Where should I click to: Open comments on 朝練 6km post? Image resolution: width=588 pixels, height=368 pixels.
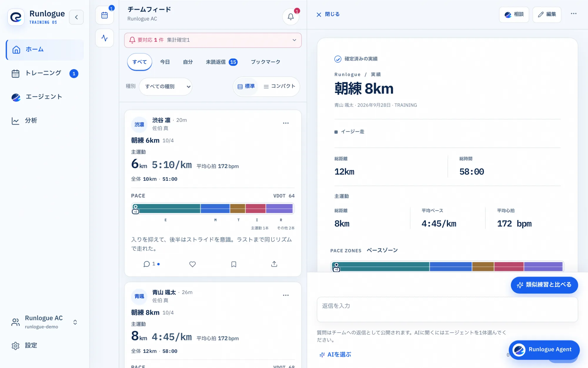(151, 264)
